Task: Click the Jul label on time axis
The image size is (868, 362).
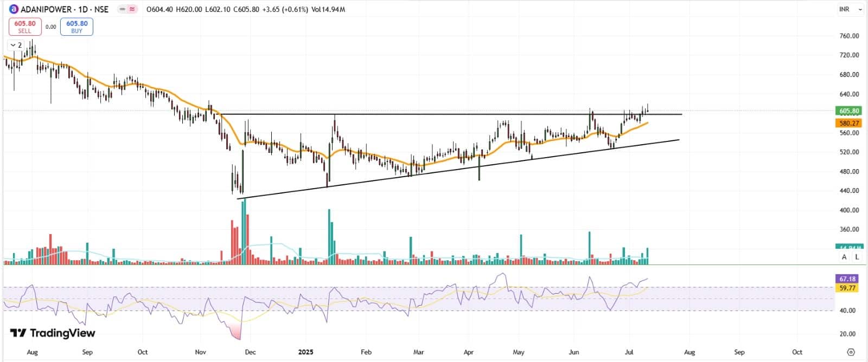Action: (x=629, y=352)
